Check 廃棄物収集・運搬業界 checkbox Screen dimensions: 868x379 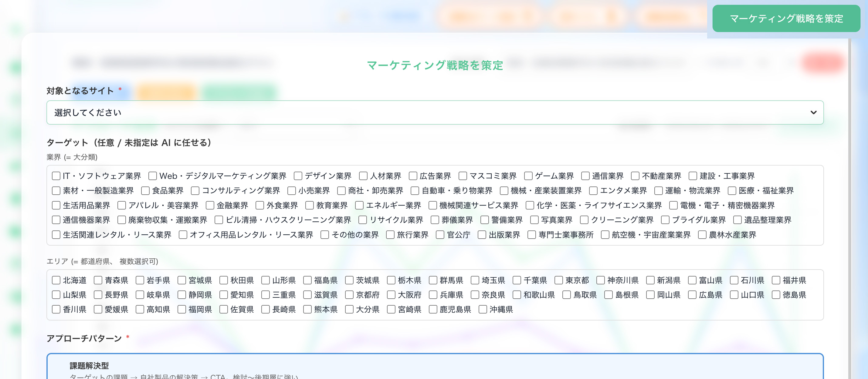tap(122, 220)
